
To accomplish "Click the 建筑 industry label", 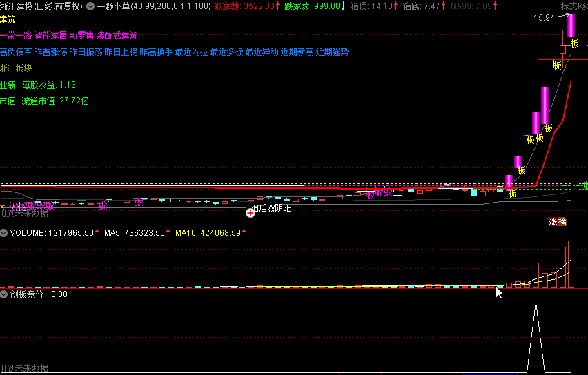I will coord(8,19).
